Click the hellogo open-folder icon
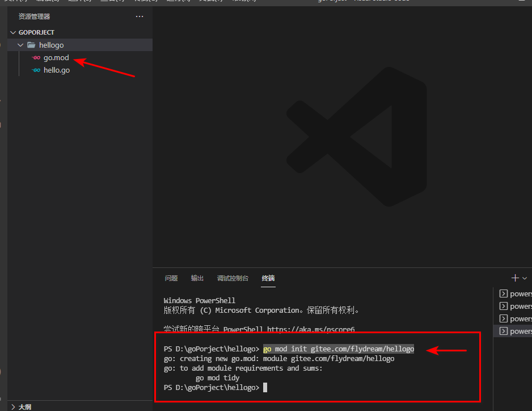The height and width of the screenshot is (411, 532). (x=31, y=45)
